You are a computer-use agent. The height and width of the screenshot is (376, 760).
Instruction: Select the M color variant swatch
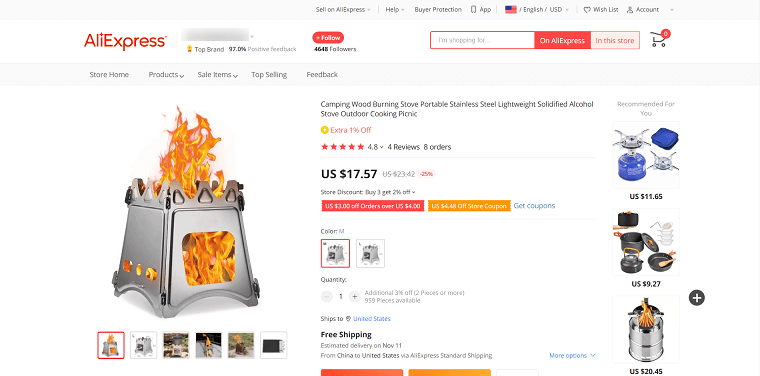(x=335, y=253)
